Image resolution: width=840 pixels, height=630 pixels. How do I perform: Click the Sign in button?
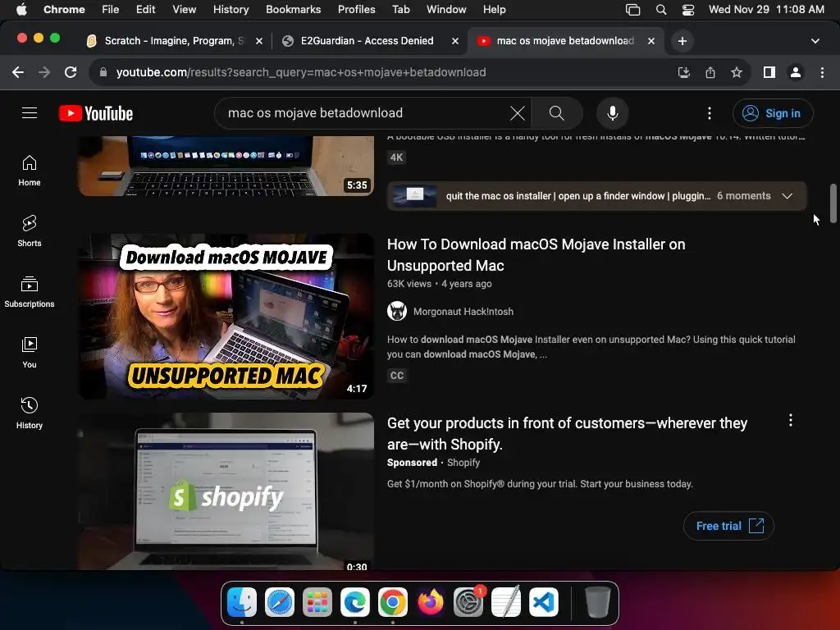point(773,113)
